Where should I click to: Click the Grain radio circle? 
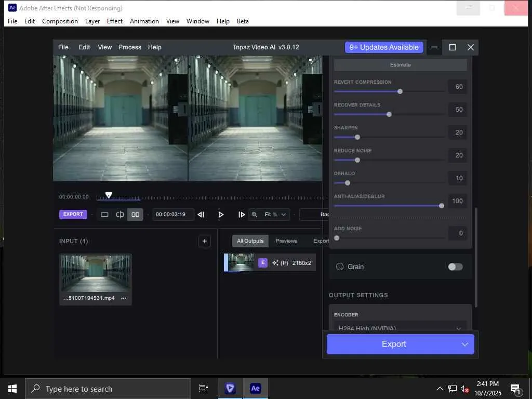coord(340,267)
